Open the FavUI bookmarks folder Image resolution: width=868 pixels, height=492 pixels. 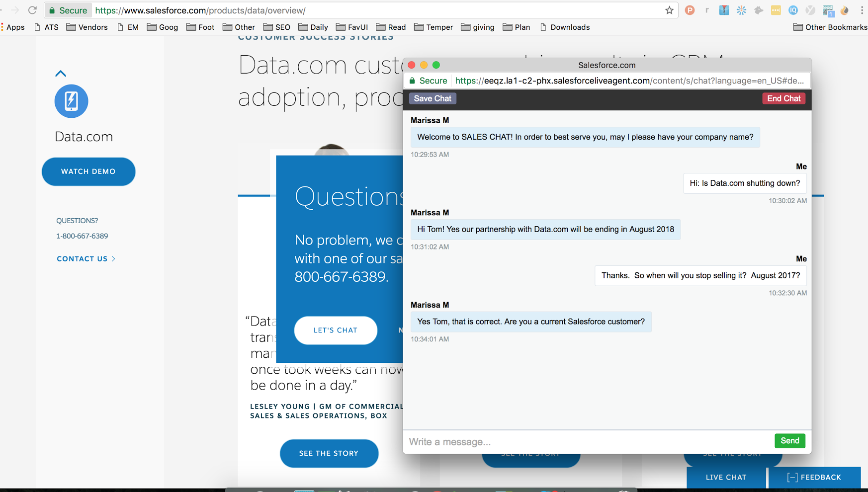352,27
